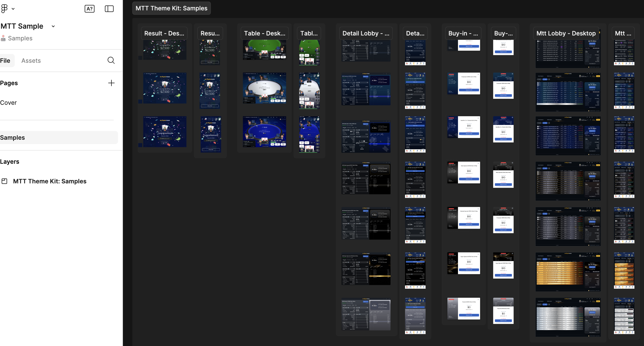Switch to the Assets tab

click(31, 61)
